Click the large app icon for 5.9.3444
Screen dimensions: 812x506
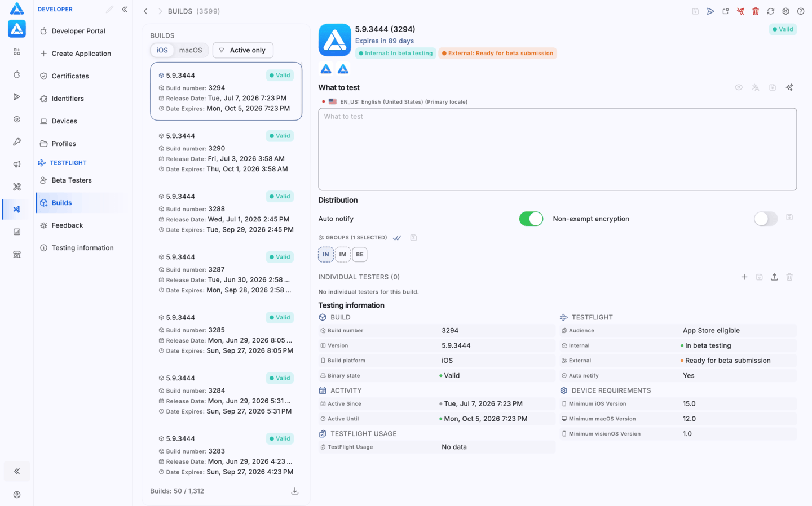pos(335,40)
